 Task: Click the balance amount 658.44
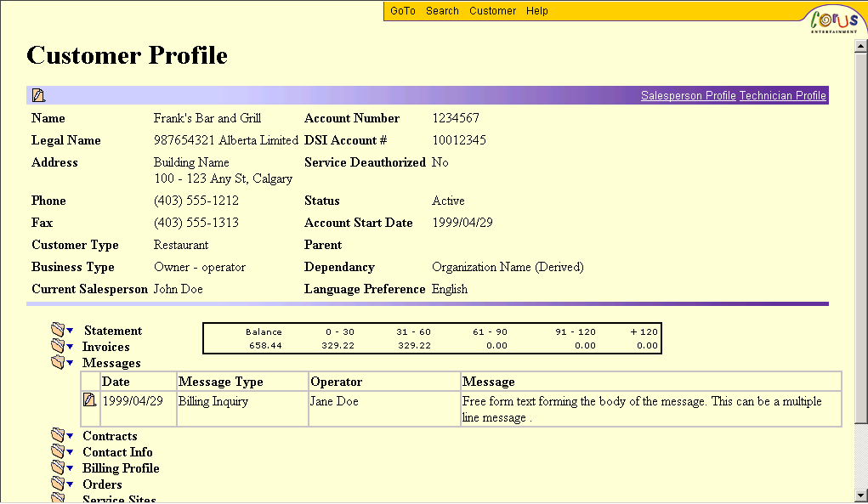click(x=265, y=345)
